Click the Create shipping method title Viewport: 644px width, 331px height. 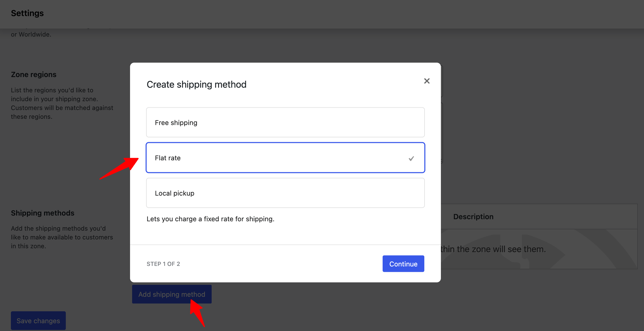click(x=196, y=84)
